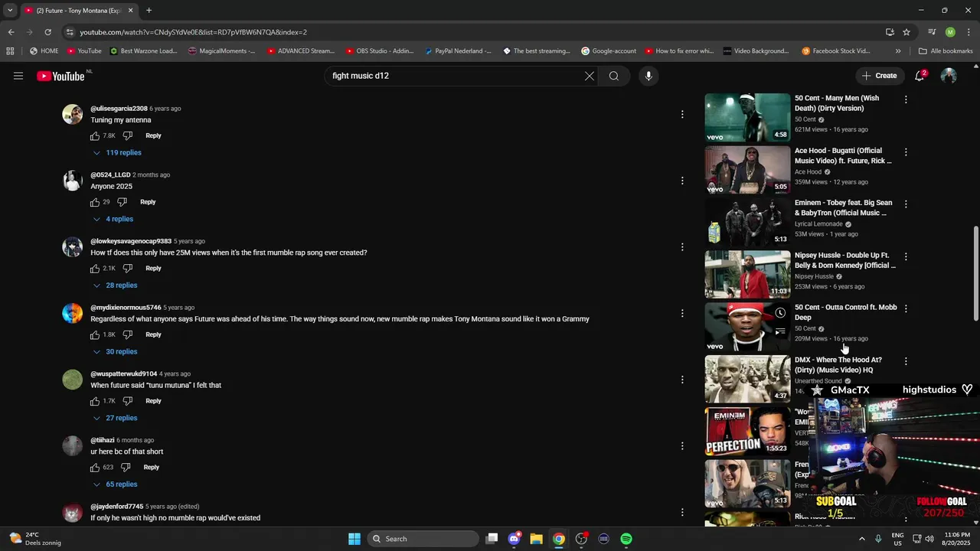The image size is (980, 551).
Task: Open the account avatar menu
Action: click(949, 76)
